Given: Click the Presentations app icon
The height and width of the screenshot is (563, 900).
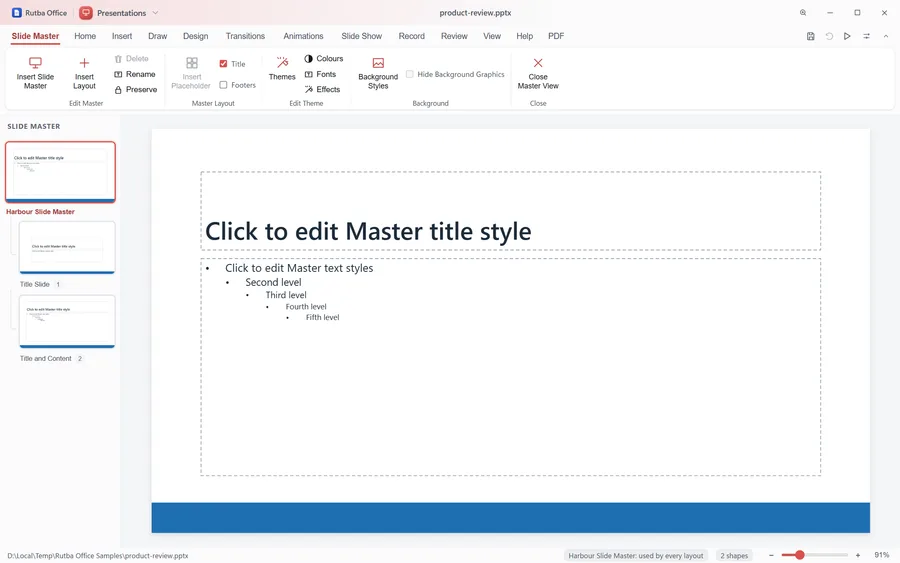Looking at the screenshot, I should pos(86,13).
